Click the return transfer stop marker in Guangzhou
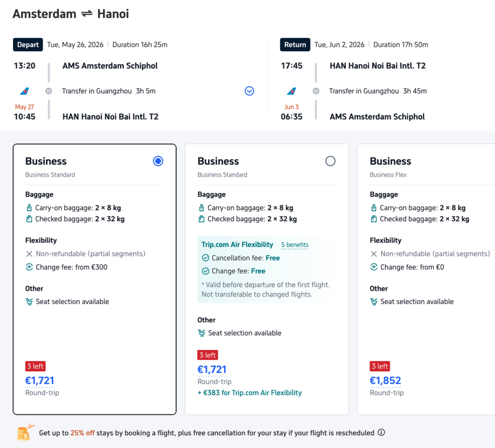This screenshot has height=448, width=495. [x=316, y=91]
